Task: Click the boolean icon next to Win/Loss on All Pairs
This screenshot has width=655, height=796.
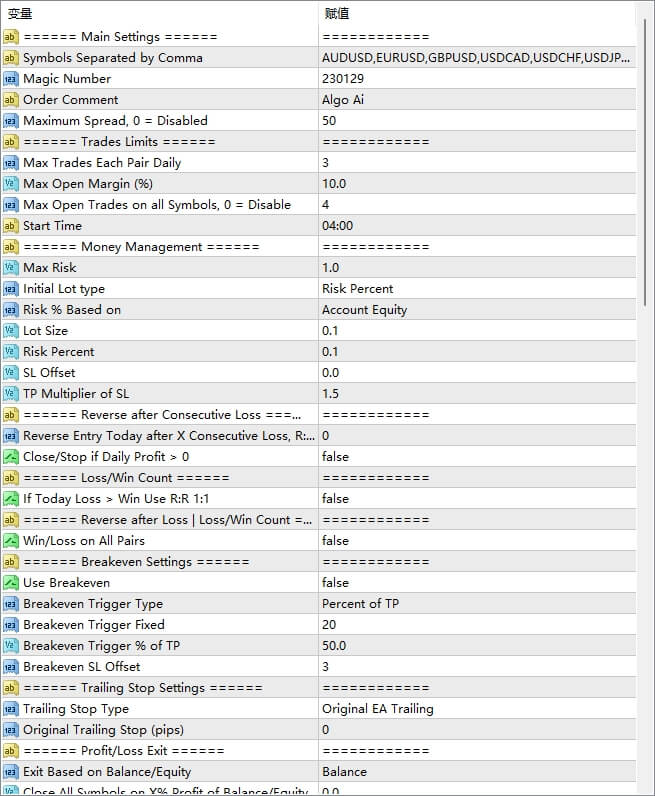Action: point(10,541)
